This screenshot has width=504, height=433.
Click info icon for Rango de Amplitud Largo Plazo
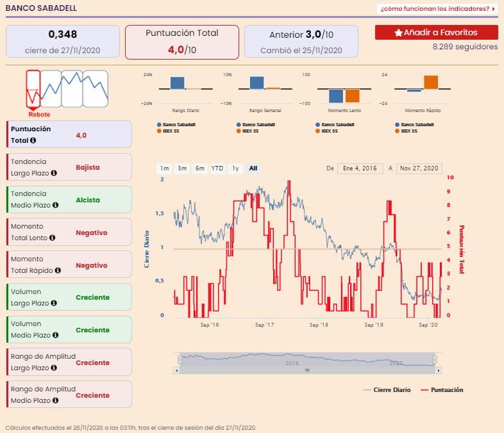coord(54,368)
